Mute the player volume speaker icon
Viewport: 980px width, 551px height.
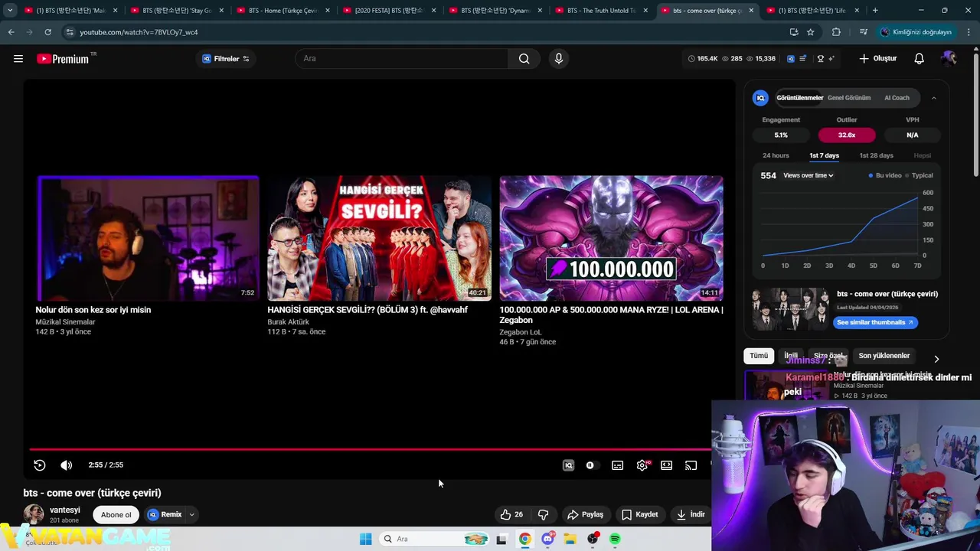click(x=67, y=465)
